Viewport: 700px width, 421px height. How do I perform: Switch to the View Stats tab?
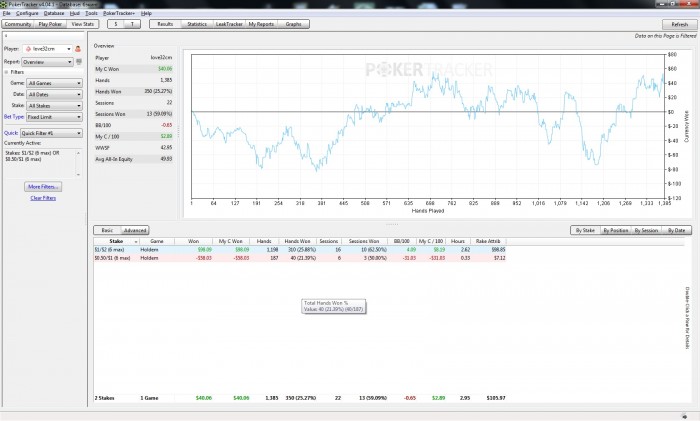[83, 24]
